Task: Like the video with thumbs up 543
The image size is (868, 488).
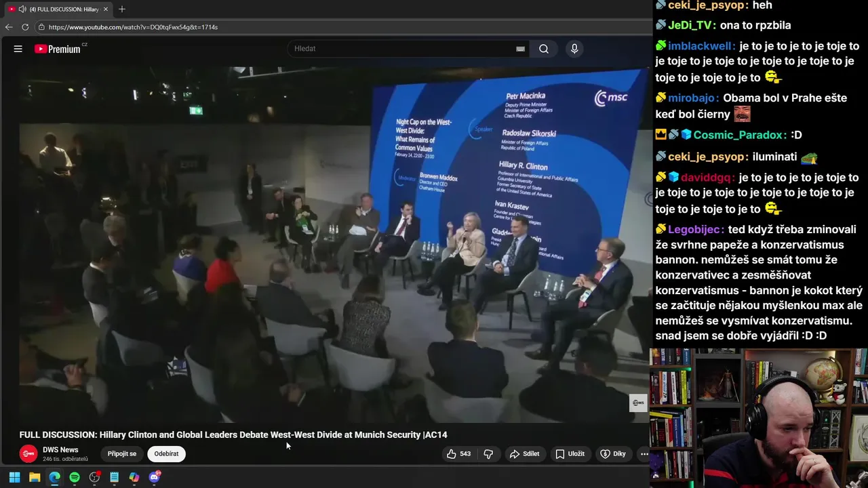Action: pos(458,454)
